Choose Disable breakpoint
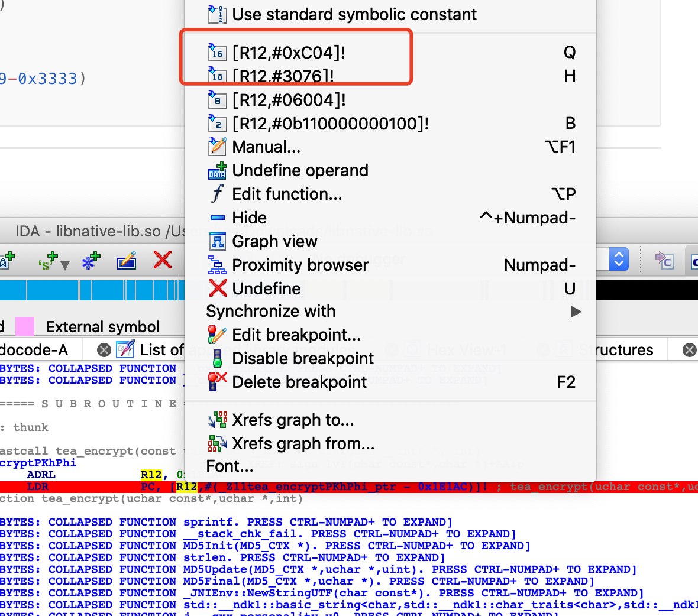The width and height of the screenshot is (698, 616). click(x=390, y=358)
